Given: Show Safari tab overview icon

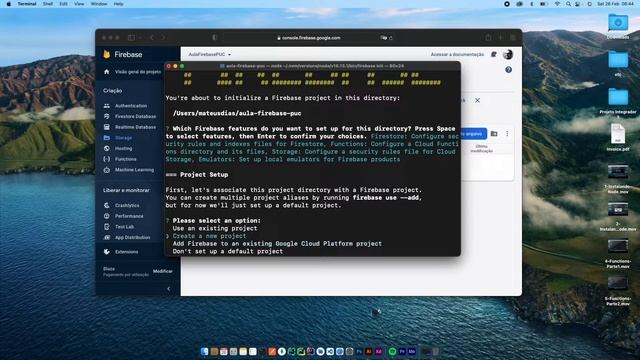Looking at the screenshot, I should pyautogui.click(x=513, y=38).
